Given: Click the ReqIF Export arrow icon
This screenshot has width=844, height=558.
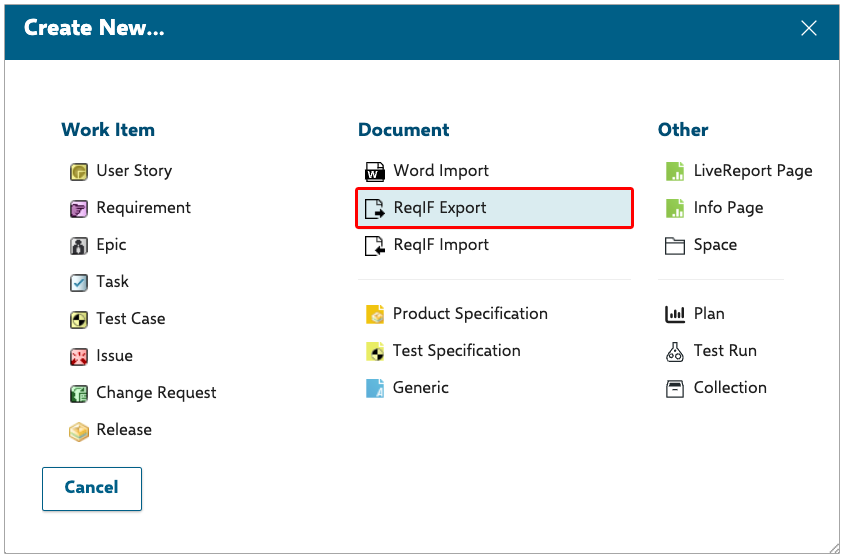Looking at the screenshot, I should 375,209.
